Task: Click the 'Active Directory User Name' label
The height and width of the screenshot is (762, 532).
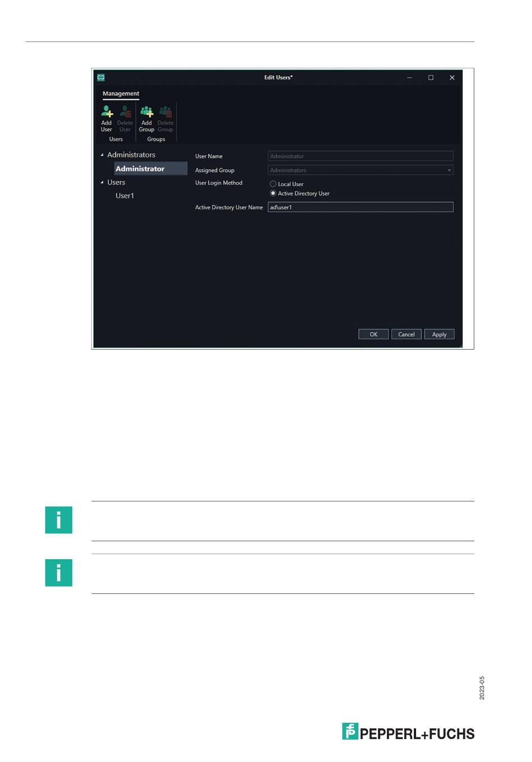Action: pyautogui.click(x=229, y=207)
